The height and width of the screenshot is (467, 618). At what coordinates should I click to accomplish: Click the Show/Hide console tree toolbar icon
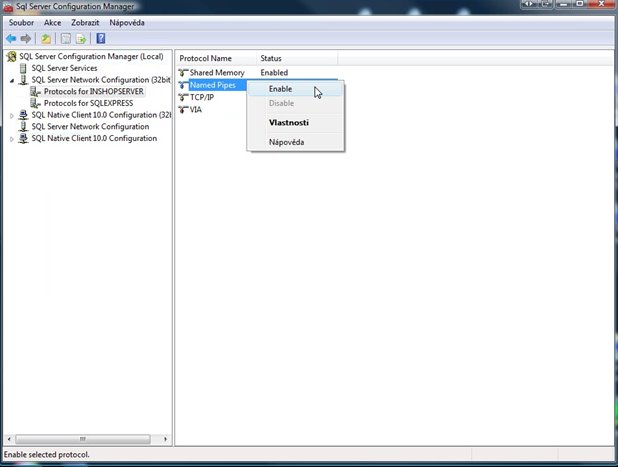pyautogui.click(x=66, y=39)
